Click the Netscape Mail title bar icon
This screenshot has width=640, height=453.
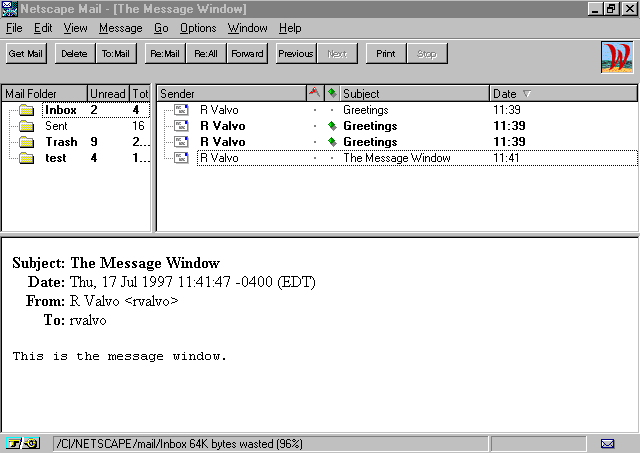[9, 9]
